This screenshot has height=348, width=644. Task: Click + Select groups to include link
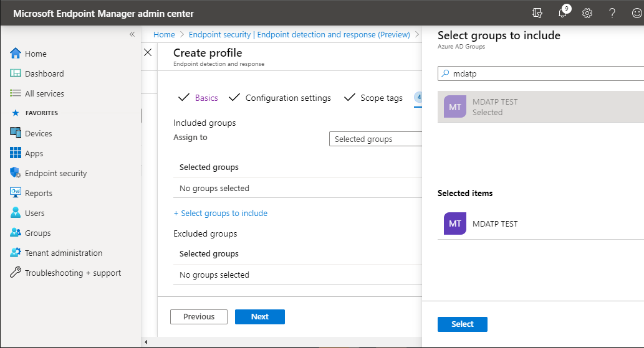221,213
